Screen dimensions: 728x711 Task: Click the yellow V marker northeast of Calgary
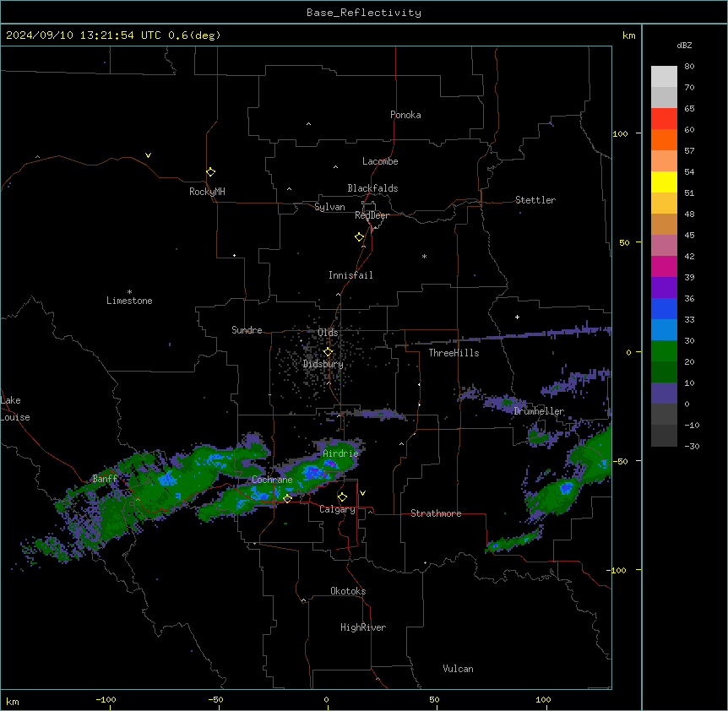pos(362,493)
